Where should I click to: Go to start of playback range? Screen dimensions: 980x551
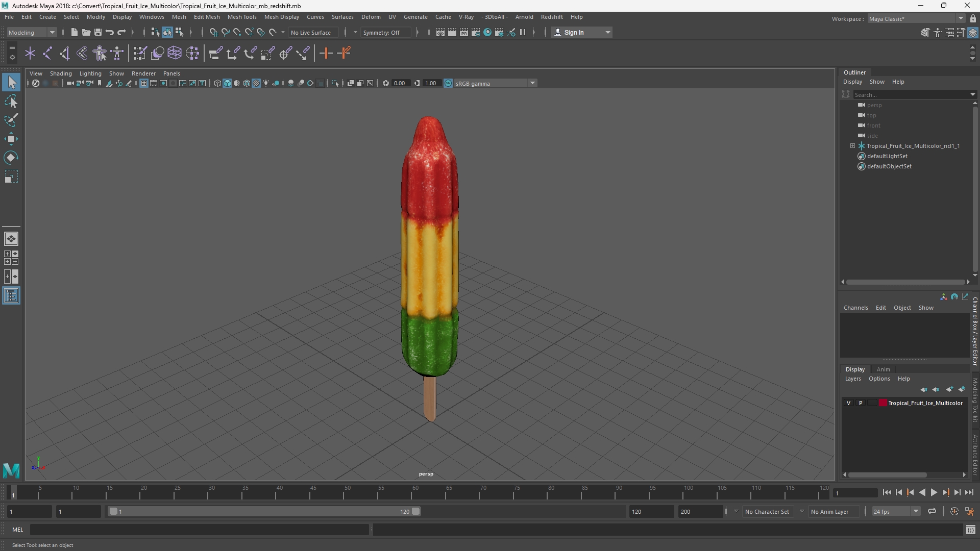pyautogui.click(x=887, y=492)
